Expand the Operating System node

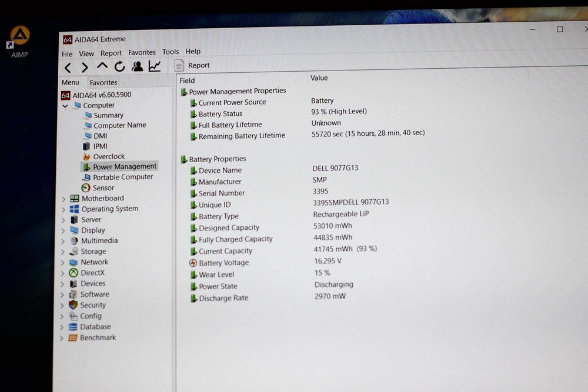pyautogui.click(x=64, y=209)
